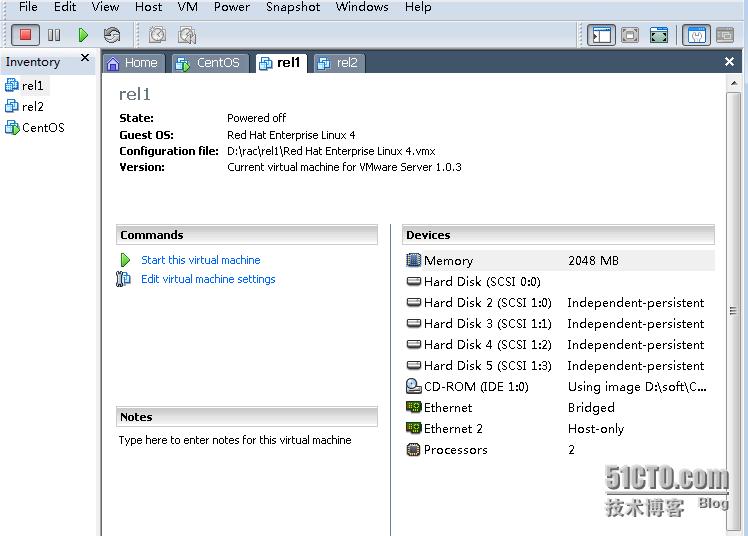The image size is (748, 536).
Task: Click the green Power On toolbar button
Action: tap(83, 35)
